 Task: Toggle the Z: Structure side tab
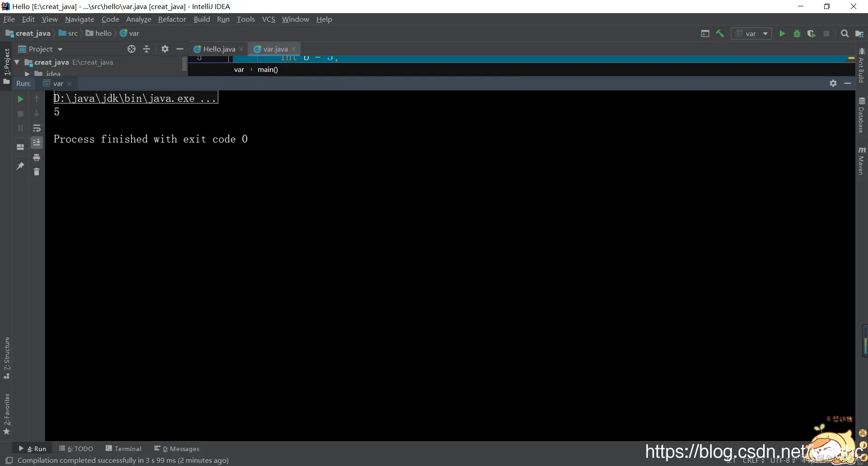click(x=6, y=358)
